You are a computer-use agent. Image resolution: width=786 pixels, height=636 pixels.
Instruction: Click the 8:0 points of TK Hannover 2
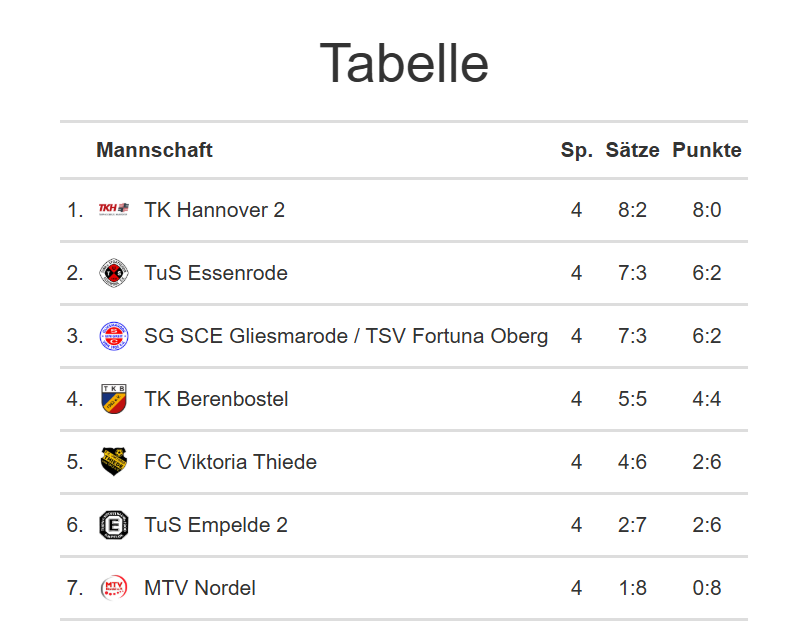tap(707, 210)
